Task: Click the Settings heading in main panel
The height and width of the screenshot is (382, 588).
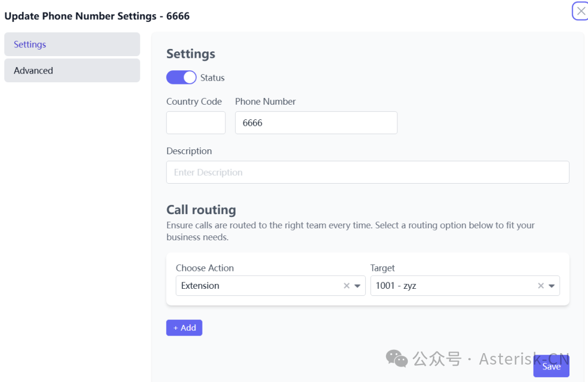Action: click(x=191, y=54)
